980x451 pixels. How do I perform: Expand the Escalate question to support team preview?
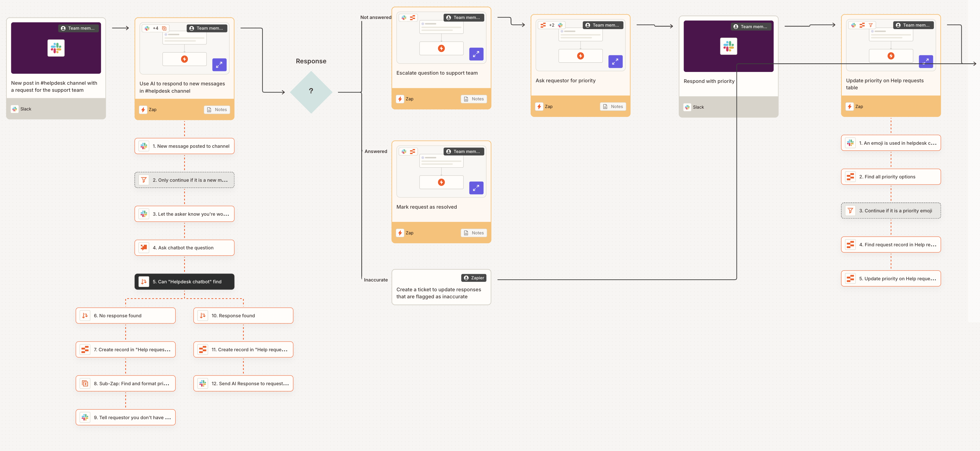tap(476, 54)
